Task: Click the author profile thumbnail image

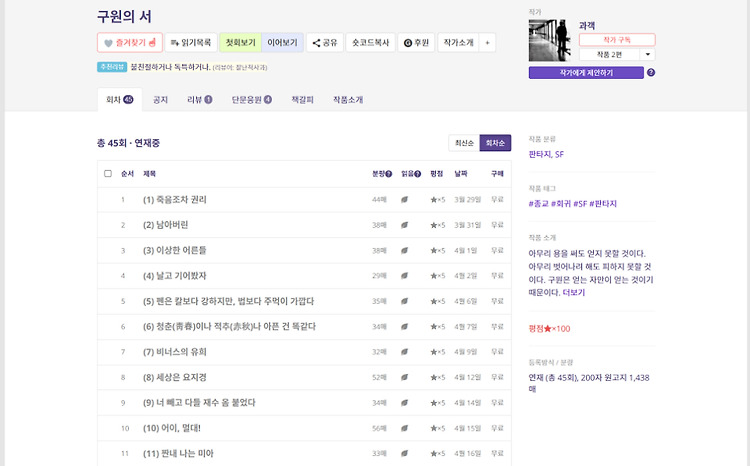Action: [x=550, y=40]
